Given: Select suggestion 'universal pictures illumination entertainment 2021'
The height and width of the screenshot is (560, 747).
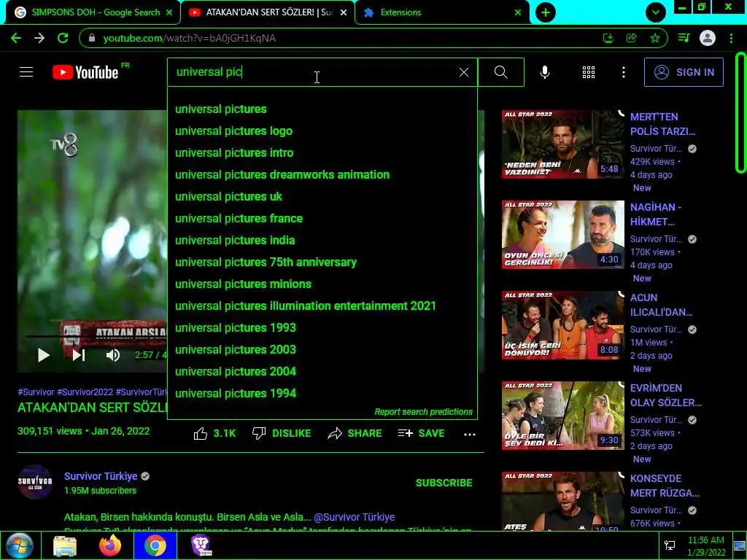Looking at the screenshot, I should click(322, 306).
